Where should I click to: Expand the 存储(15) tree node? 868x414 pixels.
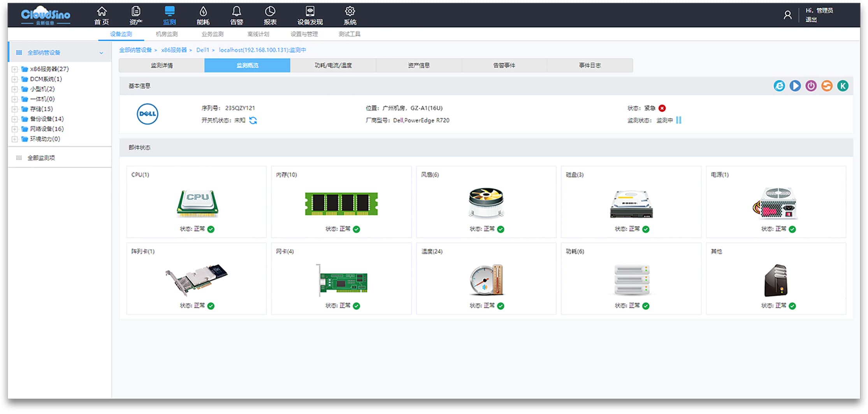click(15, 109)
